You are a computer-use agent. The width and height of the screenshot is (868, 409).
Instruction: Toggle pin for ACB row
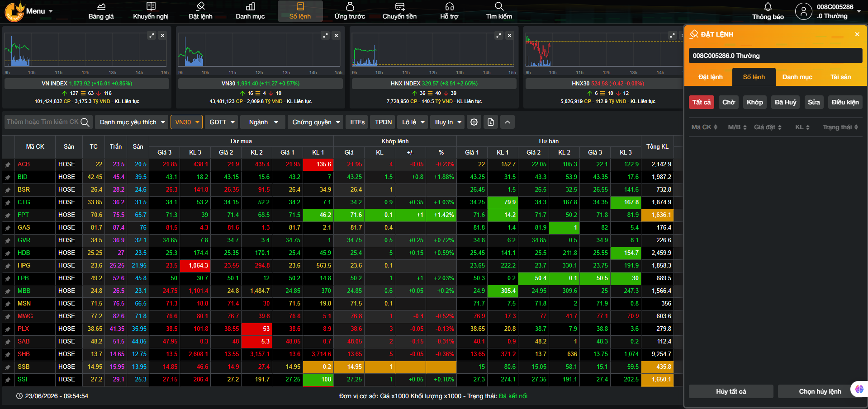8,165
